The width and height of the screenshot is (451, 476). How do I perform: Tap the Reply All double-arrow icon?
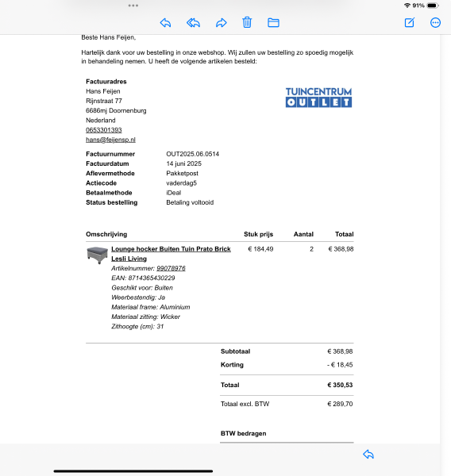[193, 23]
